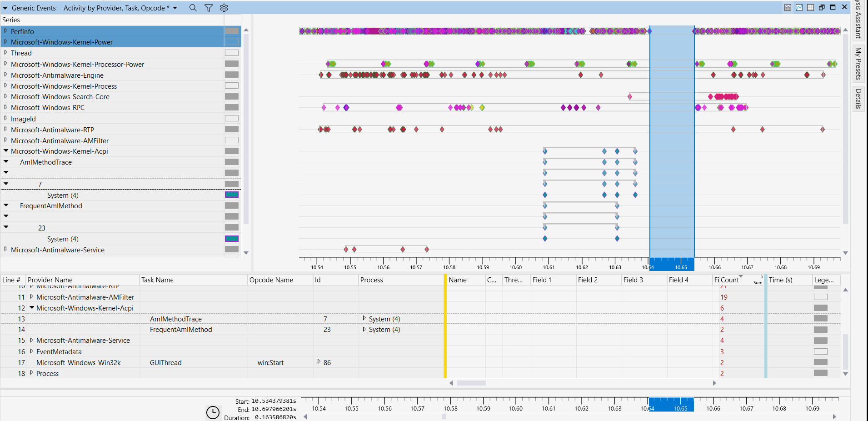Image resolution: width=868 pixels, height=421 pixels.
Task: Open the Activity by Provider, Task, Opcode preset dropdown
Action: coord(175,8)
